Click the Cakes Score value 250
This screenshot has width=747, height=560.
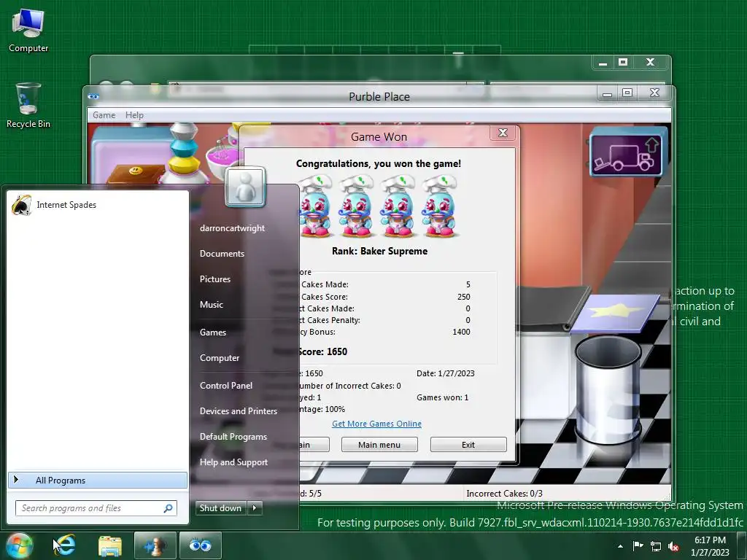463,297
